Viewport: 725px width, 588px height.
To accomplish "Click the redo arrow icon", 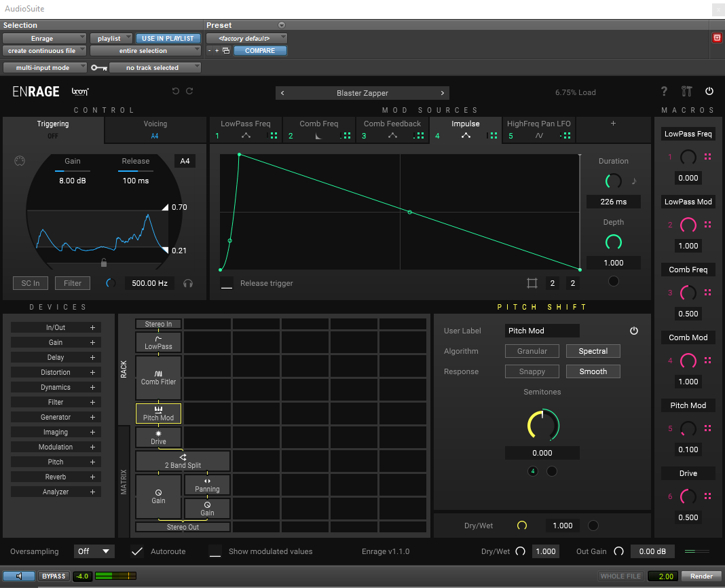I will click(x=189, y=92).
